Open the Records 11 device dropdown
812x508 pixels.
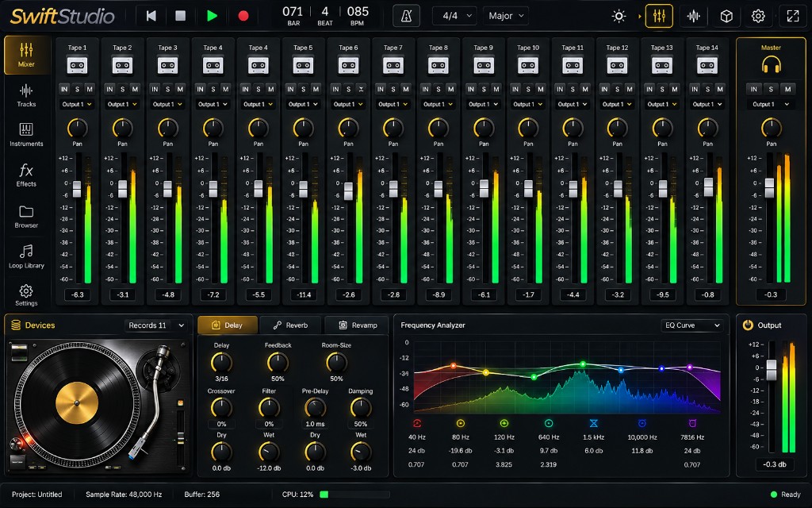tap(155, 325)
